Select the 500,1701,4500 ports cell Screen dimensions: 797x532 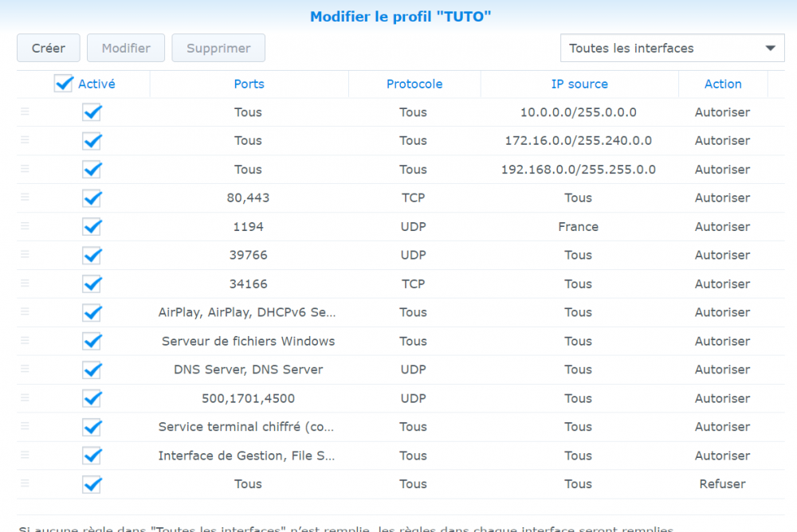(248, 398)
